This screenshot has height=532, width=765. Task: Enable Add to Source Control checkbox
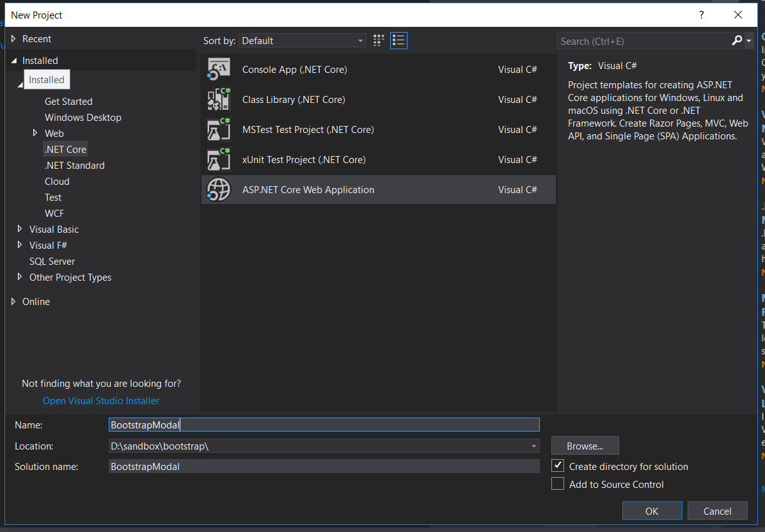click(558, 484)
